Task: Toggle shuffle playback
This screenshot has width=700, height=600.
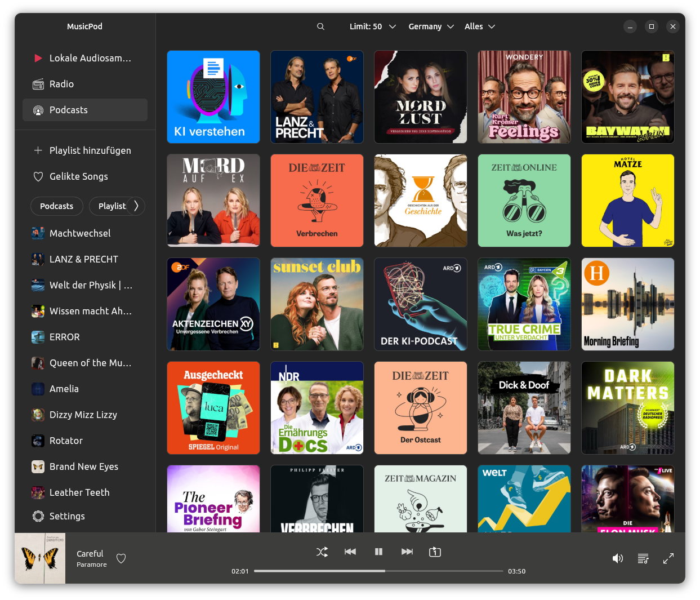Action: 322,552
